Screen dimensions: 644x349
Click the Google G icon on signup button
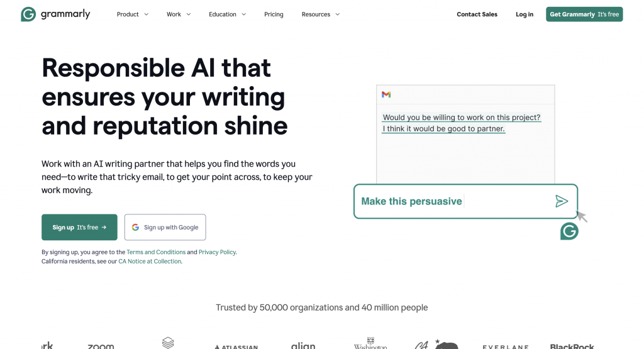[x=136, y=227]
